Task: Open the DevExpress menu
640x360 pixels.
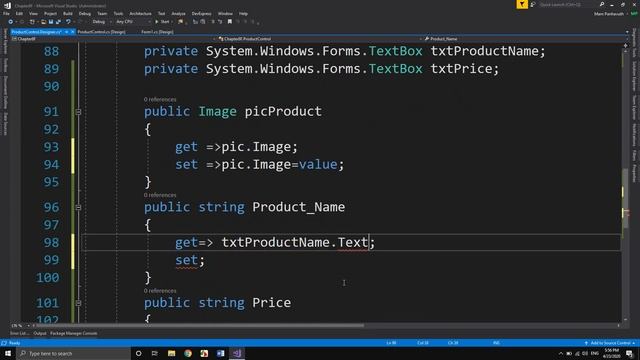Action: click(x=201, y=13)
